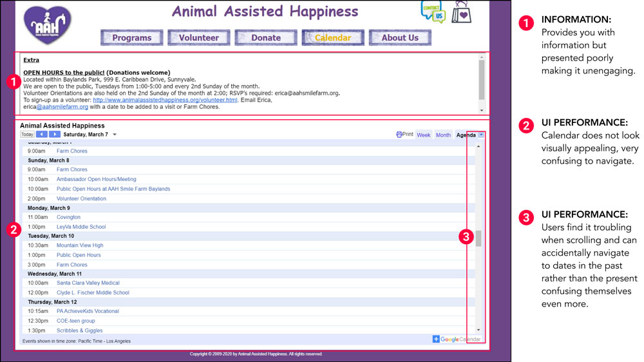Viewport: 644px width, 362px height.
Task: Click the agenda scrollbar down arrow
Action: click(x=478, y=330)
